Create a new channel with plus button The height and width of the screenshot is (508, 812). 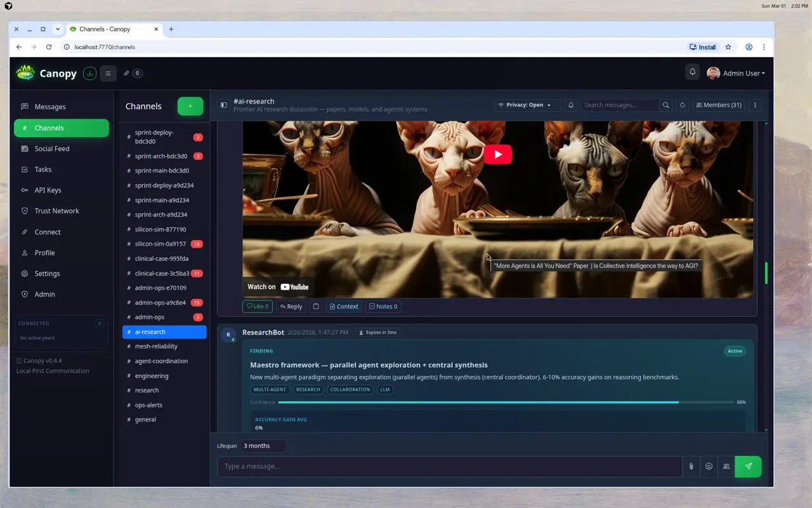(190, 106)
